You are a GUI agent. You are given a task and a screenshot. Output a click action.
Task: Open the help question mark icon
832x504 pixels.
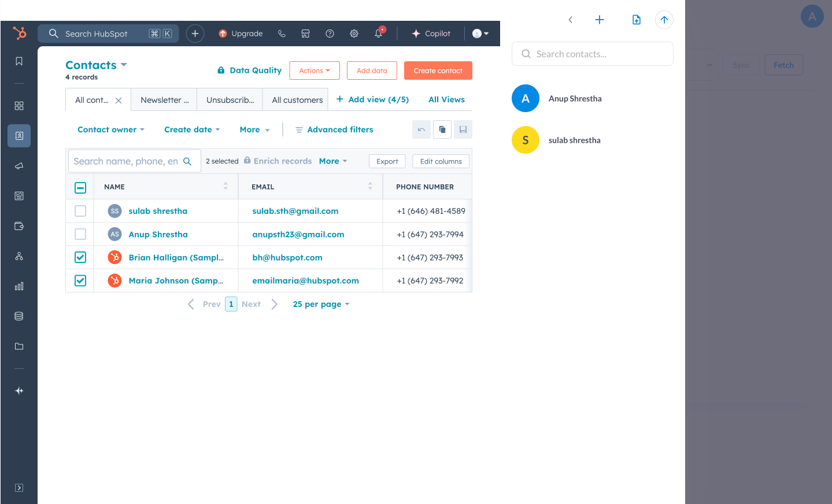[330, 34]
